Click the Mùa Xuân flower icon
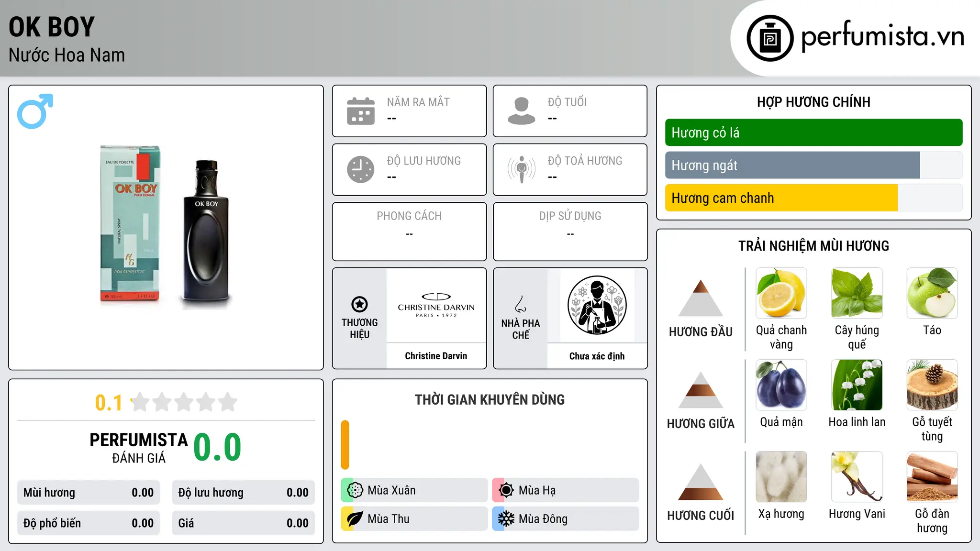Image resolution: width=980 pixels, height=551 pixels. point(355,490)
